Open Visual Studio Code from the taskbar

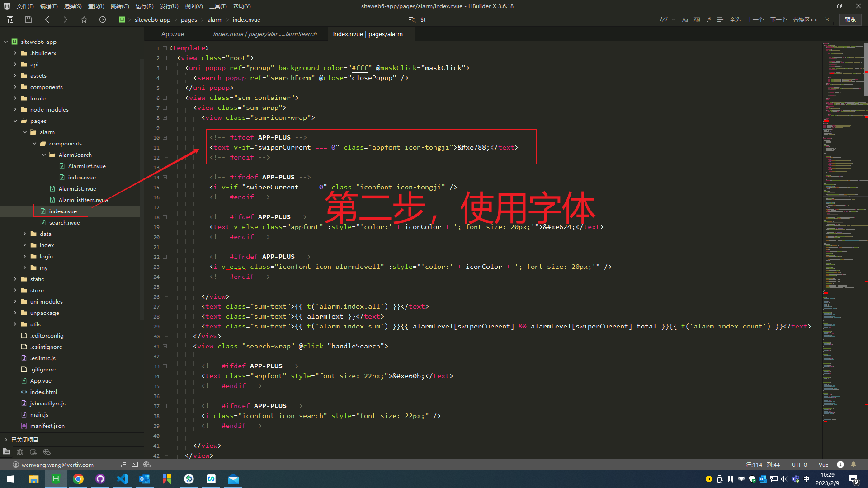click(x=123, y=479)
